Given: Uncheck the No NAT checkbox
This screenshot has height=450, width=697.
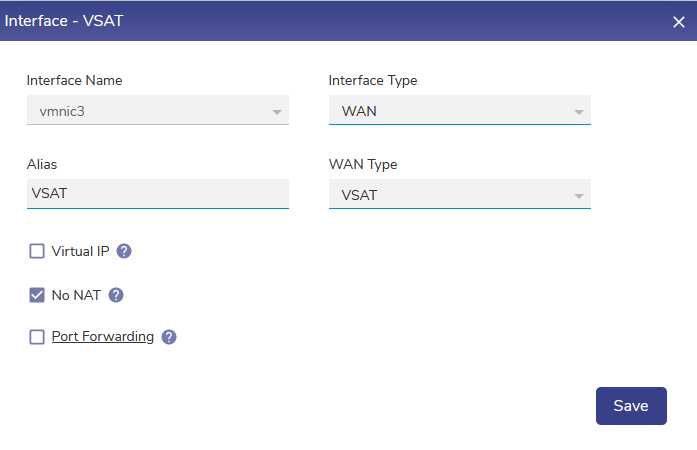Looking at the screenshot, I should point(37,295).
